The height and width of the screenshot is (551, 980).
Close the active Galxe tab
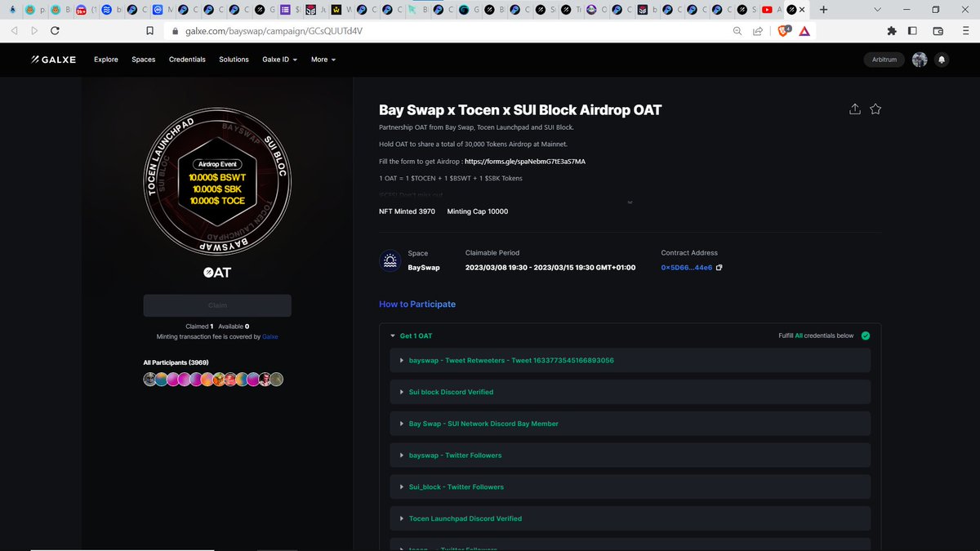click(x=803, y=10)
